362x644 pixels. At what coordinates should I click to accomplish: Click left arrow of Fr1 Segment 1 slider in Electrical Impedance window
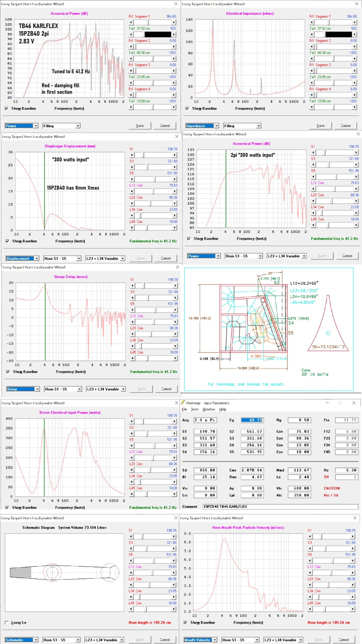tap(312, 22)
